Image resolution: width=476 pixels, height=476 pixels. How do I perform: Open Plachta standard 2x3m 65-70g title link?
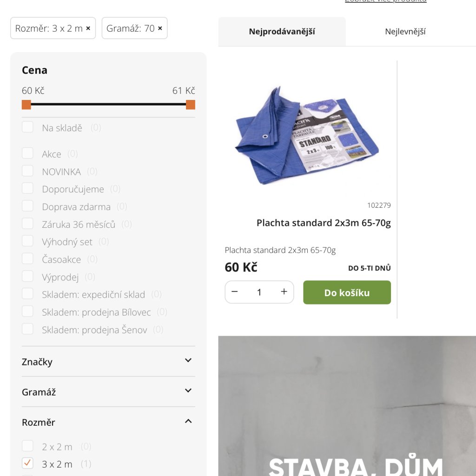point(324,223)
